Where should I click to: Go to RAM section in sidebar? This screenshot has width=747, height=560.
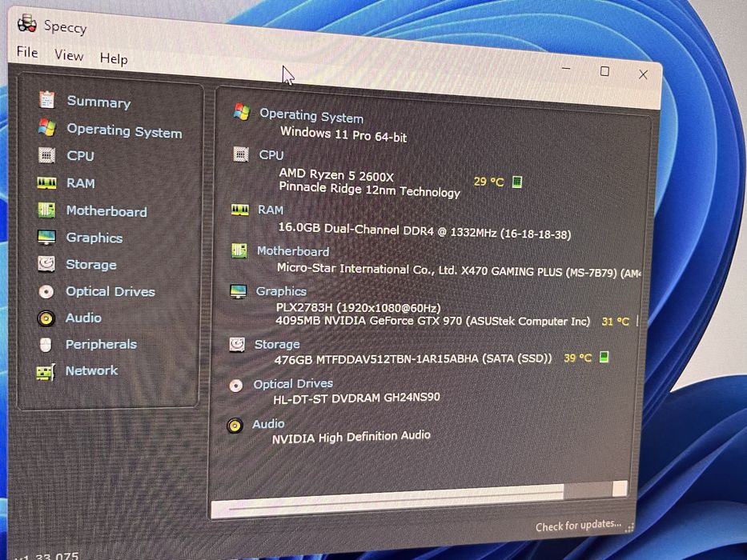coord(80,183)
